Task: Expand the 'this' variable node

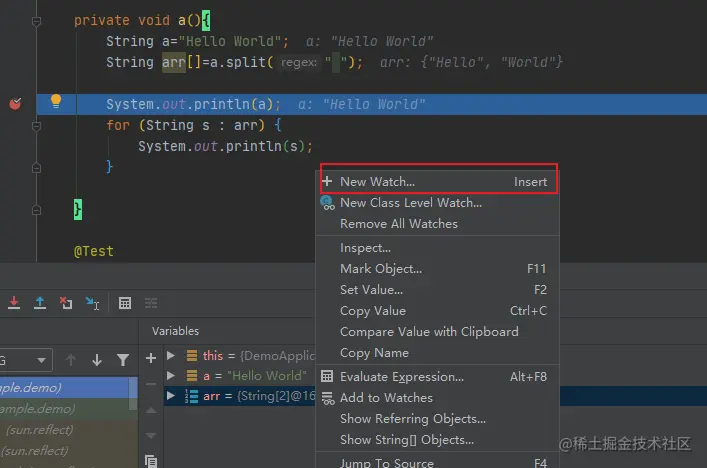Action: click(170, 355)
